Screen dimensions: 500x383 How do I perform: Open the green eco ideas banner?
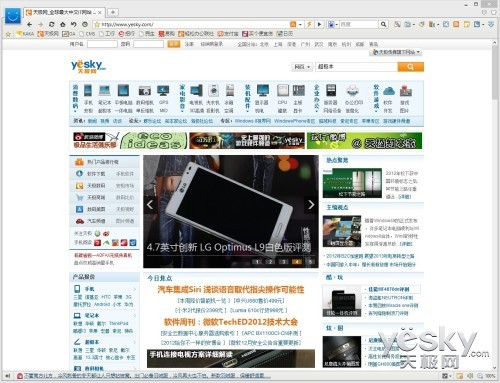point(153,141)
